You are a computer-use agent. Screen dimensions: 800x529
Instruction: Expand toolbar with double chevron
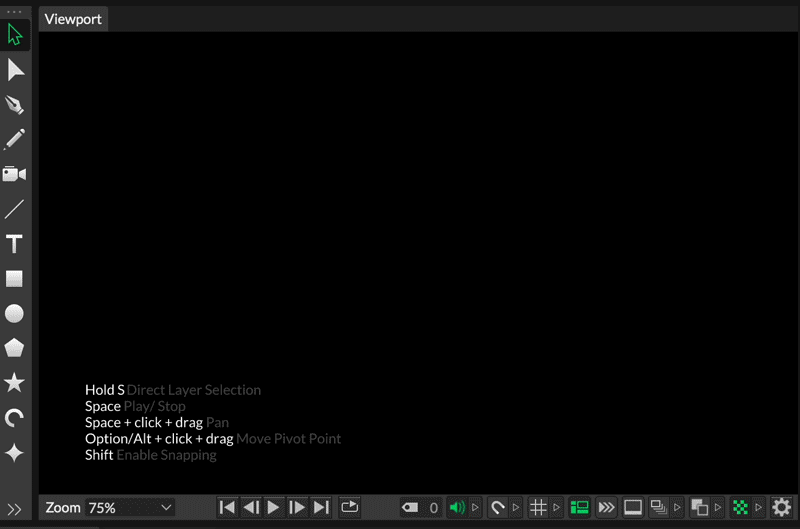coord(14,509)
